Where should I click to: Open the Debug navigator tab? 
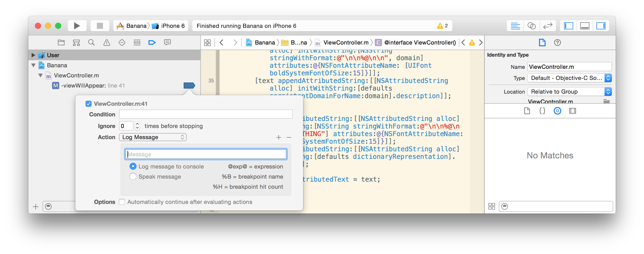[137, 43]
